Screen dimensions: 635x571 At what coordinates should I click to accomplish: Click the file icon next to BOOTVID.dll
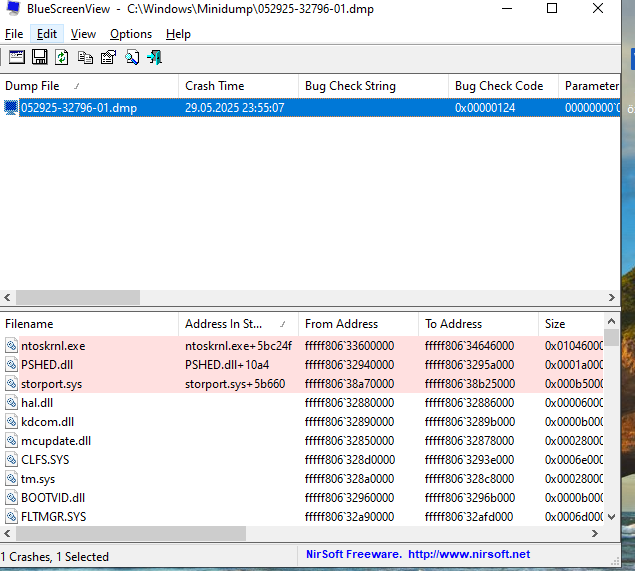(x=11, y=498)
